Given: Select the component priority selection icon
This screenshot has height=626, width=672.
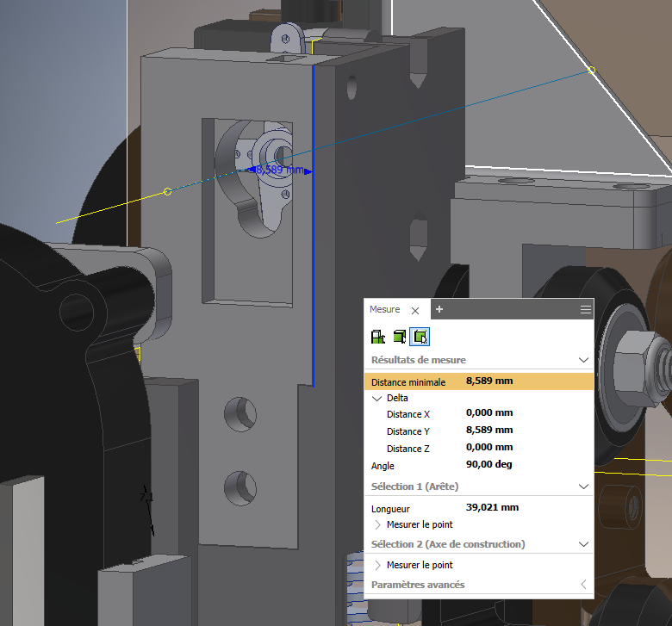Looking at the screenshot, I should point(377,337).
